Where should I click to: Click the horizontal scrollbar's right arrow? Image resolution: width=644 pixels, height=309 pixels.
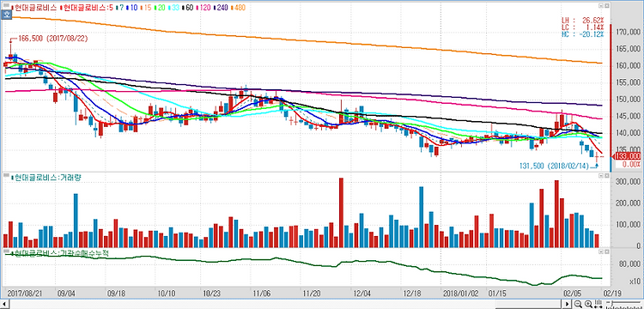pos(568,304)
